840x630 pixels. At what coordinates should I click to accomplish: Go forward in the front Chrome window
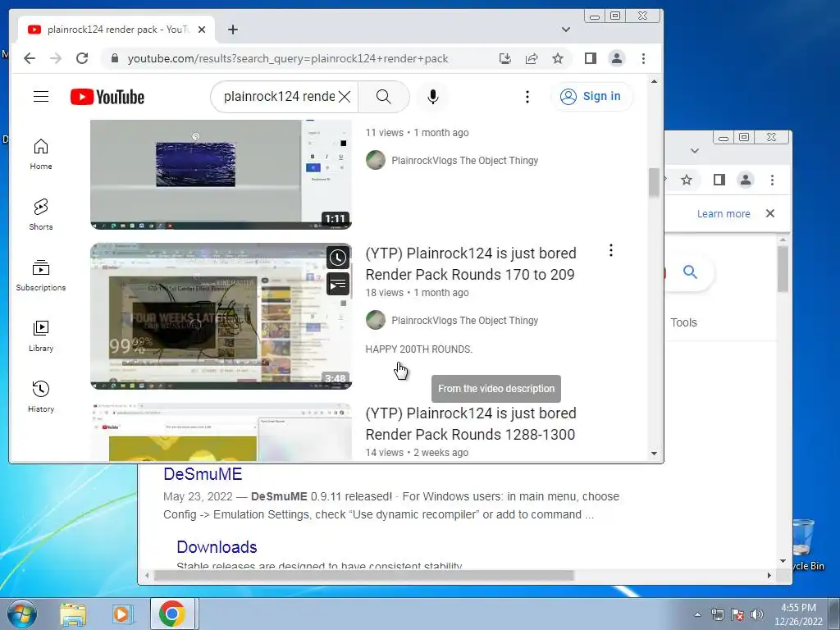pyautogui.click(x=56, y=58)
